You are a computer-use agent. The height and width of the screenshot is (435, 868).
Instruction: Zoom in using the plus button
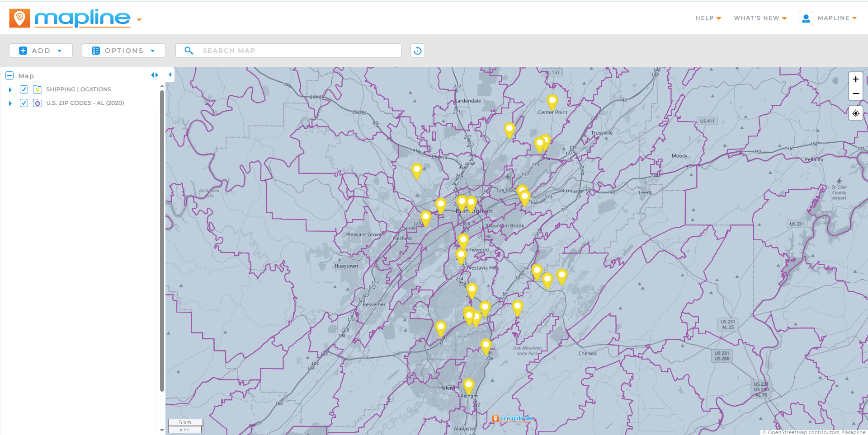pos(855,79)
